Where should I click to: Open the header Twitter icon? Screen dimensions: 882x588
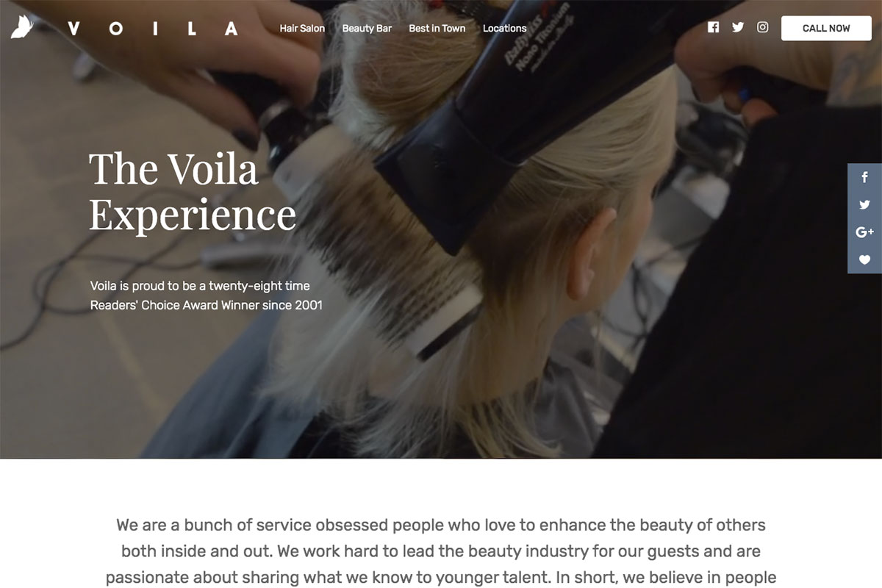coord(738,27)
